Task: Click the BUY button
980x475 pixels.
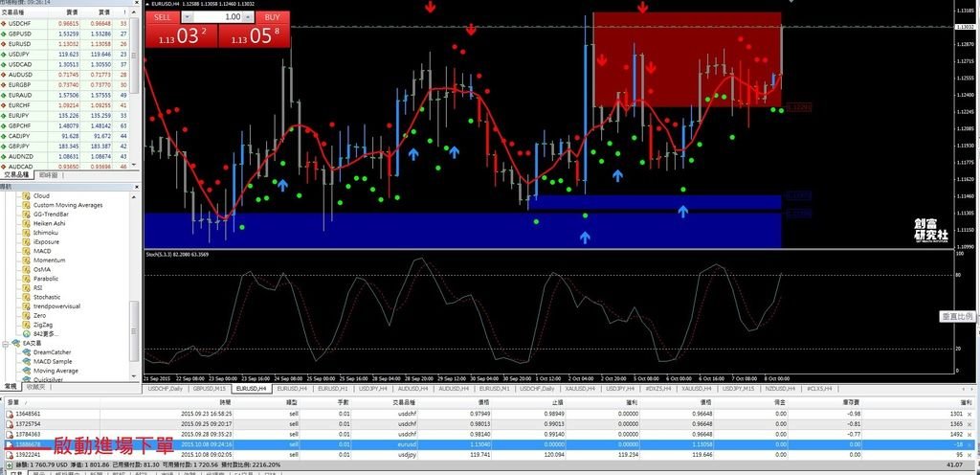Action: click(x=273, y=17)
